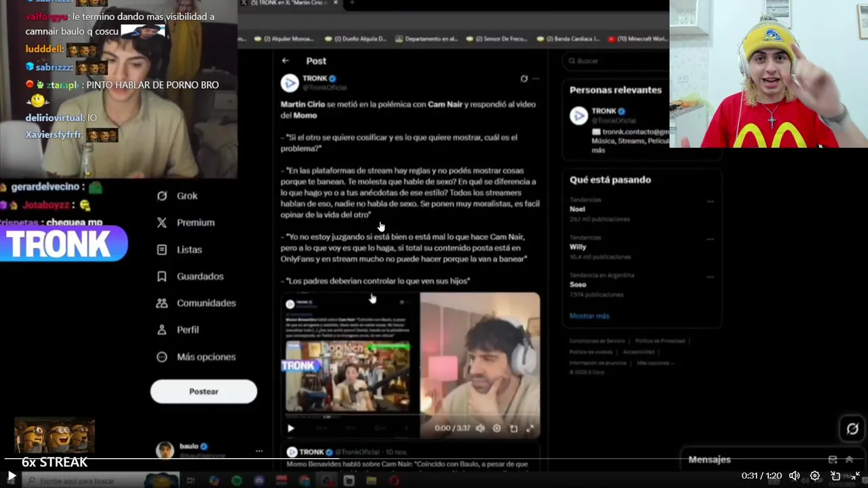The height and width of the screenshot is (488, 868).
Task: Open Banda Cardiaca bookmark
Action: 568,39
